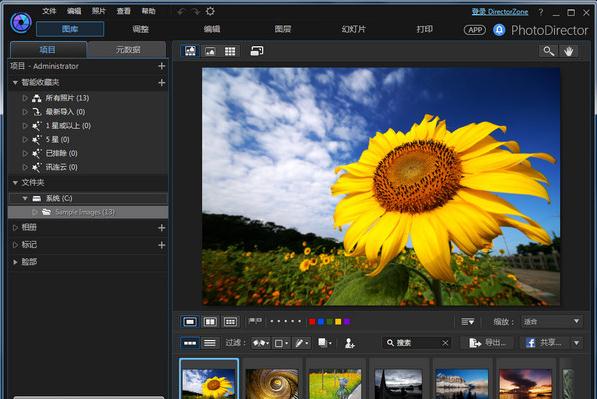Screen dimensions: 597x399
Task: Collapse the 系统 (C) drive node
Action: pyautogui.click(x=25, y=198)
